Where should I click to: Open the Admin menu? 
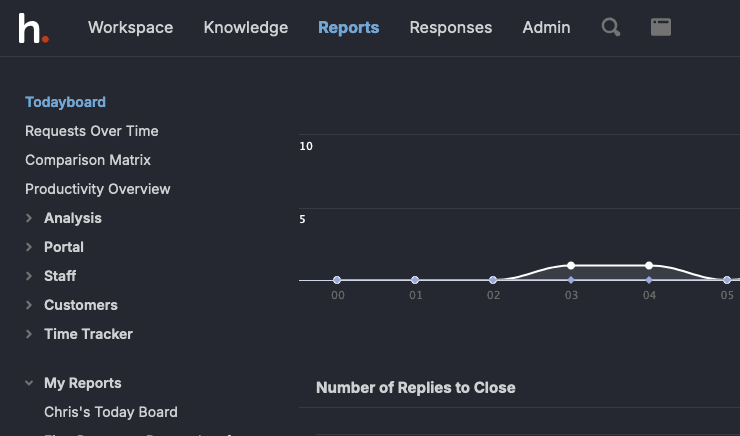[x=546, y=28]
